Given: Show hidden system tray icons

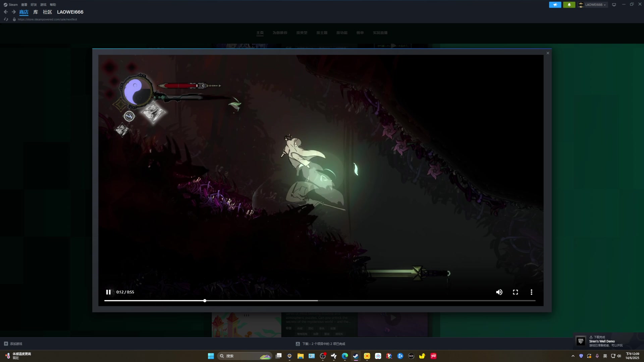Looking at the screenshot, I should coord(573,356).
